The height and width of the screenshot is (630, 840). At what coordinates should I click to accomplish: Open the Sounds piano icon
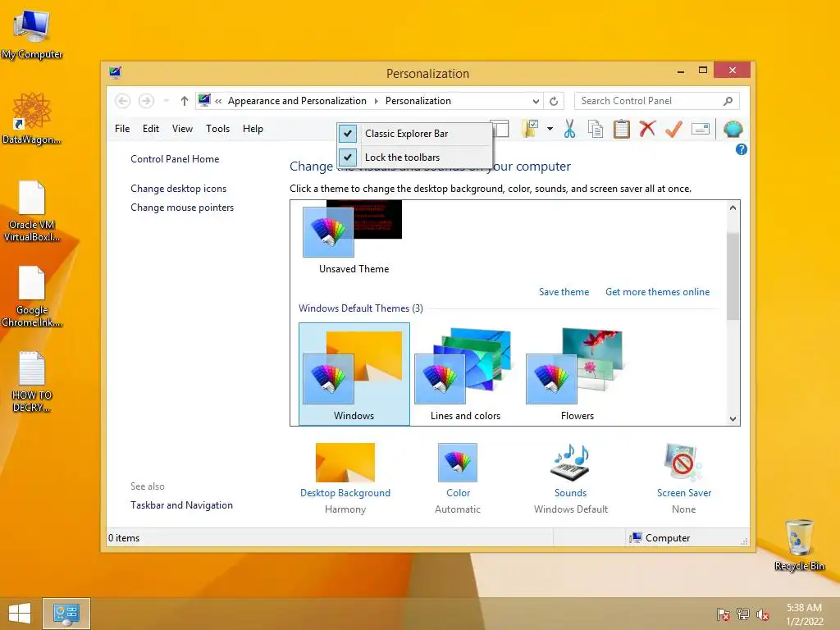[571, 462]
